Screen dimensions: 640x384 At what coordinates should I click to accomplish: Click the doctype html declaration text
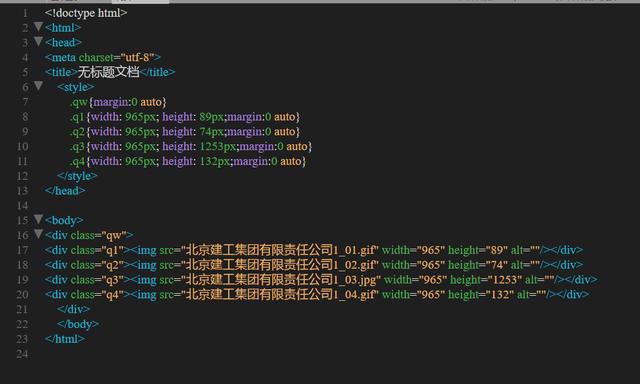pyautogui.click(x=86, y=13)
